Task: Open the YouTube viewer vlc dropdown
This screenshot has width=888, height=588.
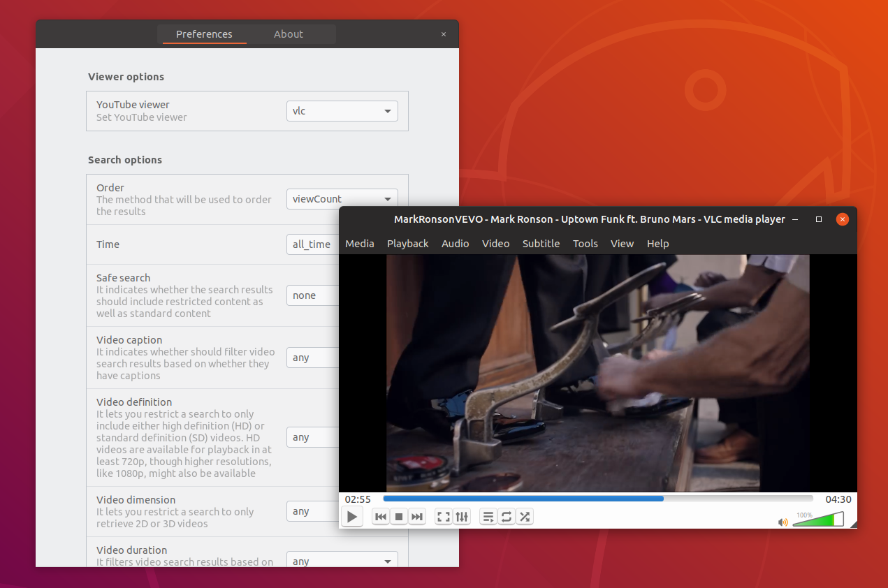Action: 342,111
